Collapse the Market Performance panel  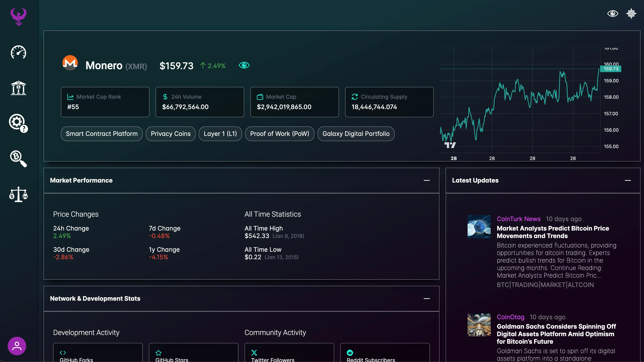coord(427,180)
